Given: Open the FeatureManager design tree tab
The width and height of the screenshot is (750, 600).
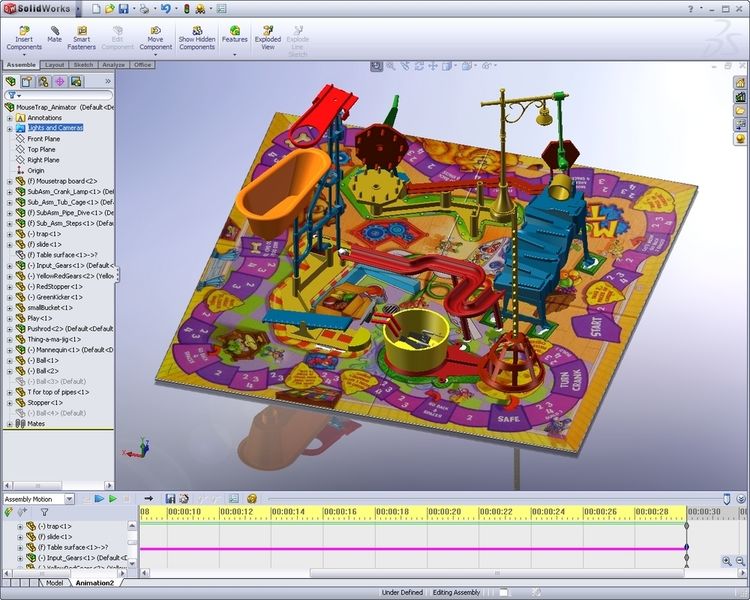Looking at the screenshot, I should [x=11, y=81].
